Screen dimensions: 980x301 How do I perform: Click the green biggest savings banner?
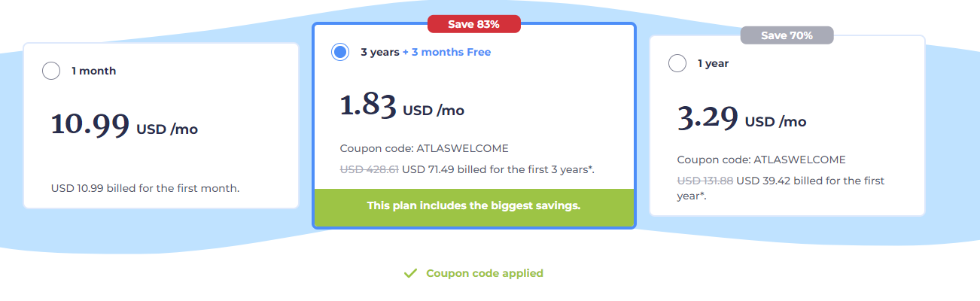[x=473, y=205]
